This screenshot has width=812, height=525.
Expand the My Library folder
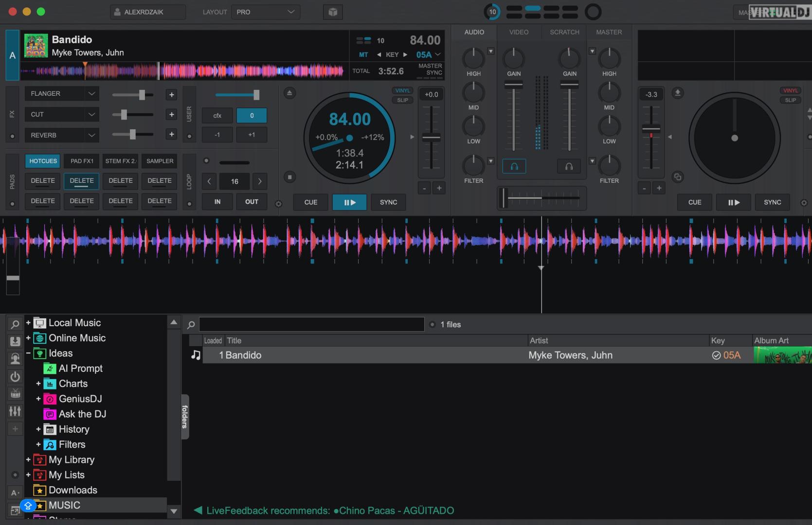coord(28,459)
